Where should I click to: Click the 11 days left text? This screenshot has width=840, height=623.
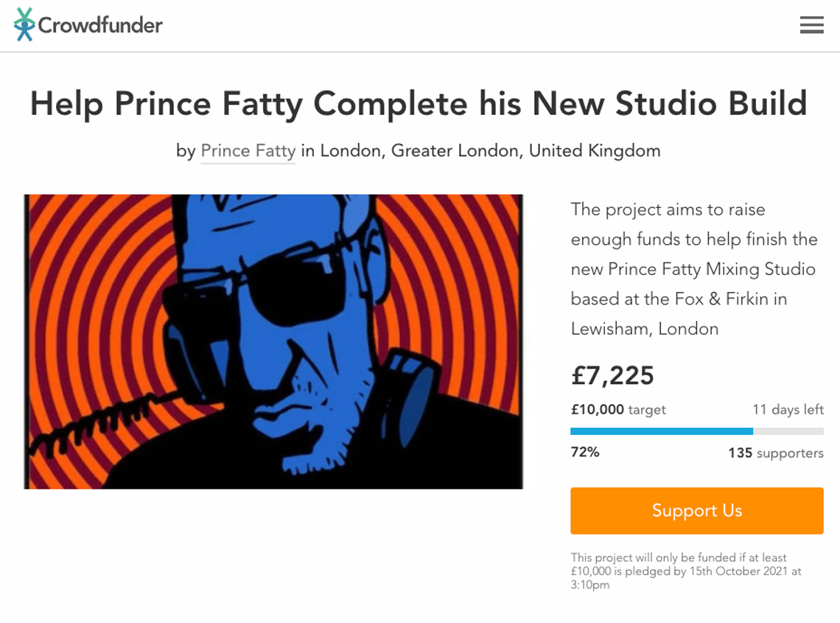click(x=788, y=410)
